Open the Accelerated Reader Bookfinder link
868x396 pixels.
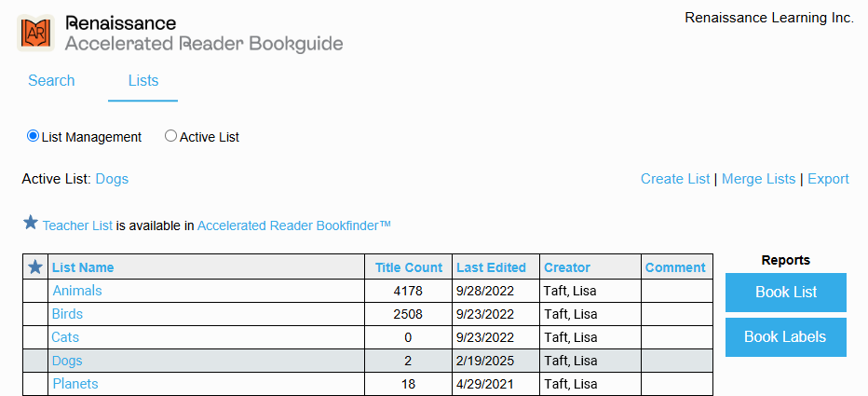point(293,225)
